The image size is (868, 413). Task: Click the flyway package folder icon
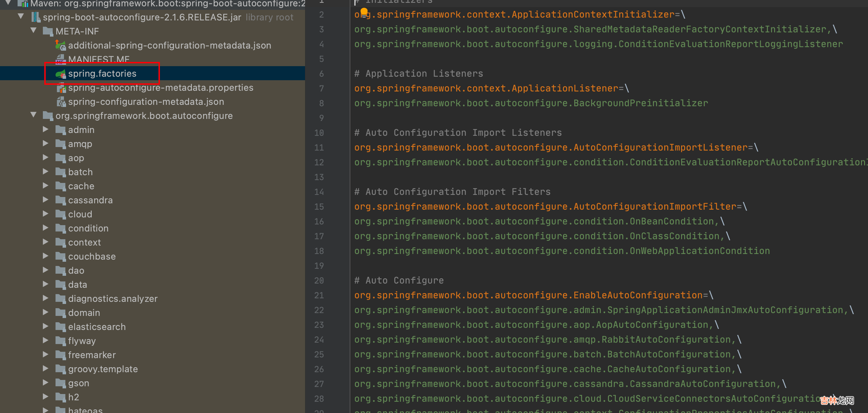60,341
